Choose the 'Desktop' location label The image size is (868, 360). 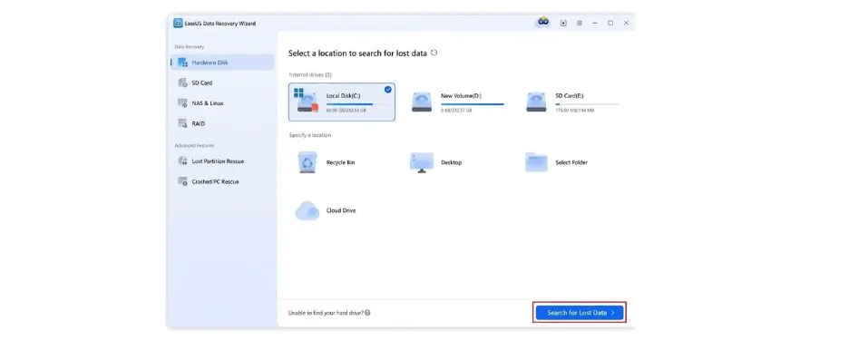pyautogui.click(x=451, y=163)
